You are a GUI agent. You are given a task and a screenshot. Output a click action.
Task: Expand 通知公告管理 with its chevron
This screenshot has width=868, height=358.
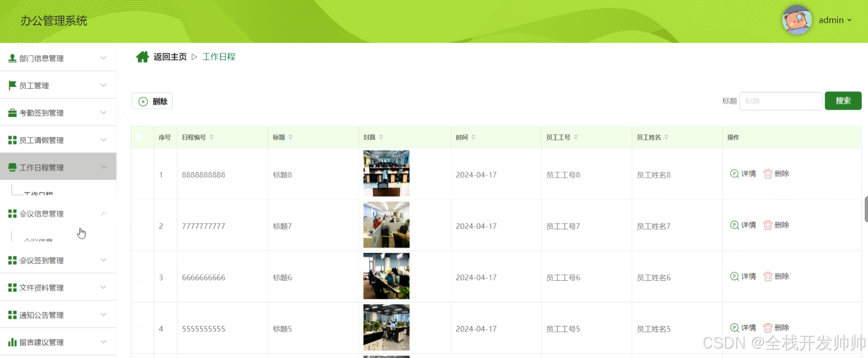tap(103, 315)
